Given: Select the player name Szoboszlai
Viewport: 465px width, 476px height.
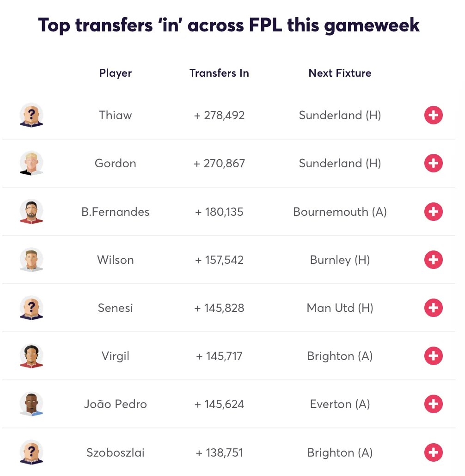Looking at the screenshot, I should (x=115, y=452).
